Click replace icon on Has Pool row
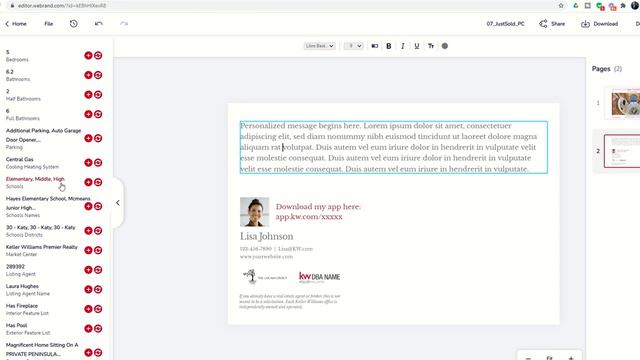 click(x=98, y=329)
